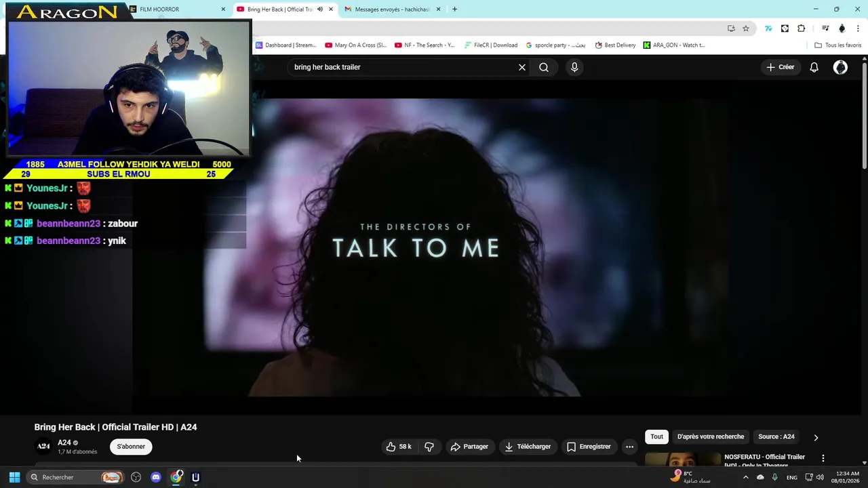Viewport: 868px width, 488px height.
Task: Mute the tab via the speaker icon
Action: click(x=319, y=9)
